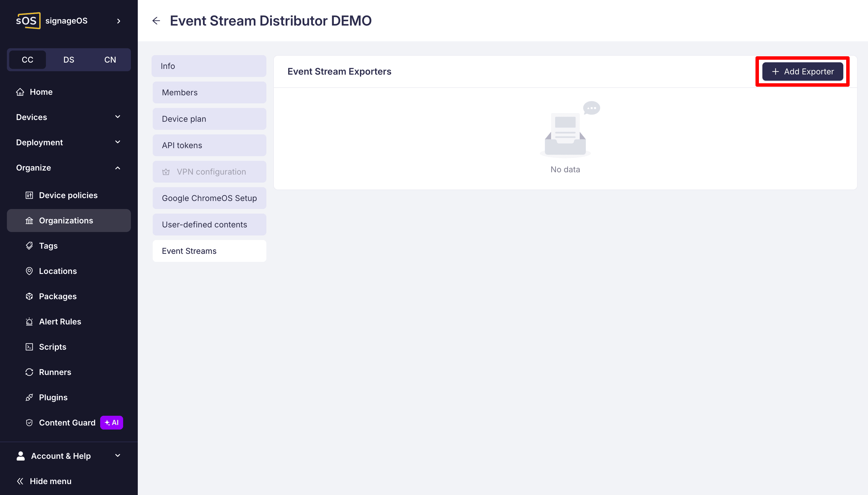Screen dimensions: 868x495
Task: Expand the signageOS account chevron
Action: (x=119, y=21)
